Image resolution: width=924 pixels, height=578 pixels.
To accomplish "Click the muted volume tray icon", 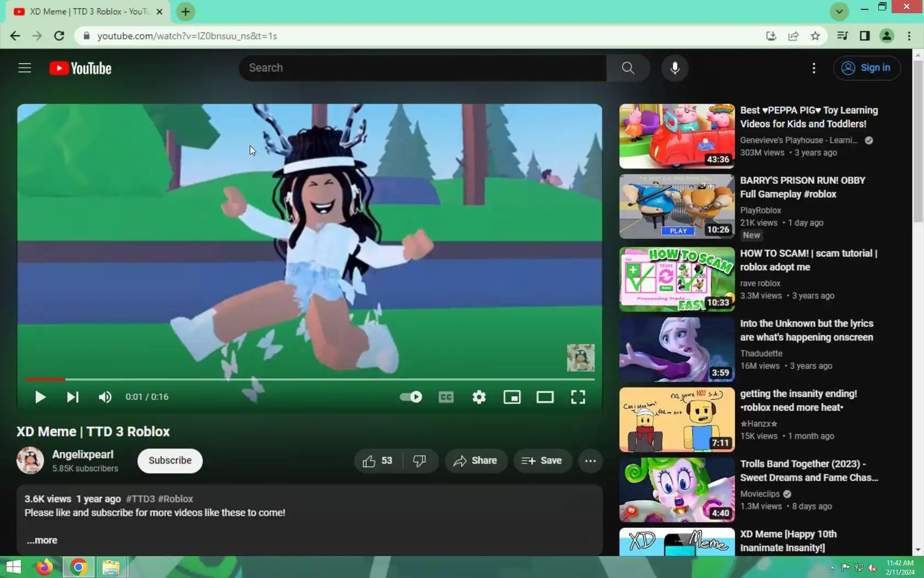I will (x=872, y=568).
